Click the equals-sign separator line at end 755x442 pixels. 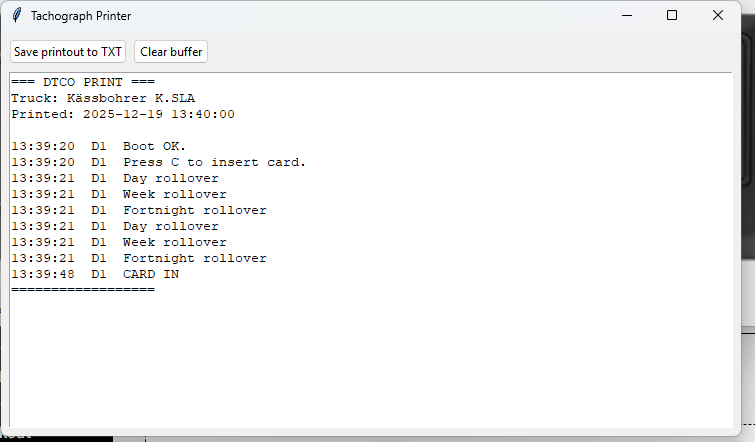(83, 290)
